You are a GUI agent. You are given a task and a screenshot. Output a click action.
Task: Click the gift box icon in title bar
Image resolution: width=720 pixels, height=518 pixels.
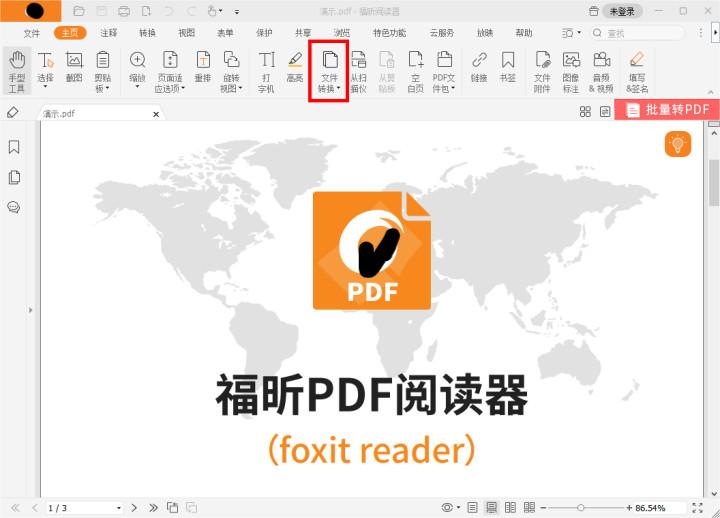[594, 11]
